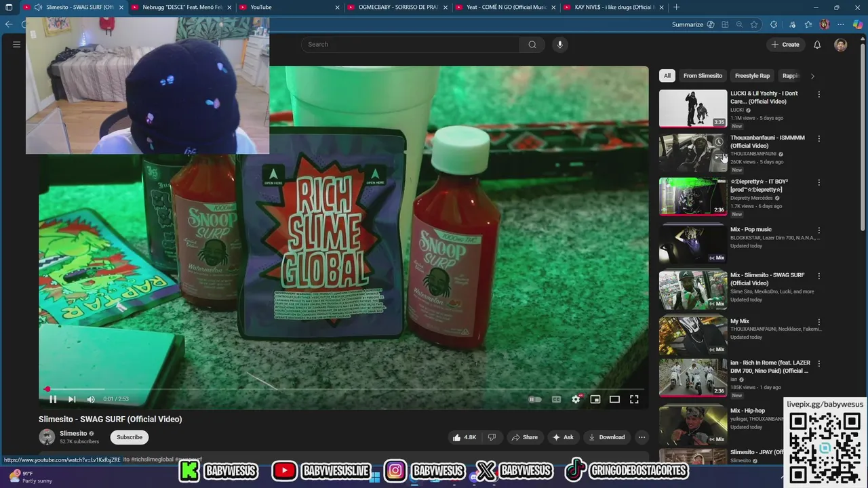868x488 pixels.
Task: Open LUCKI & Lil Yachty video thumbnail
Action: coord(693,108)
